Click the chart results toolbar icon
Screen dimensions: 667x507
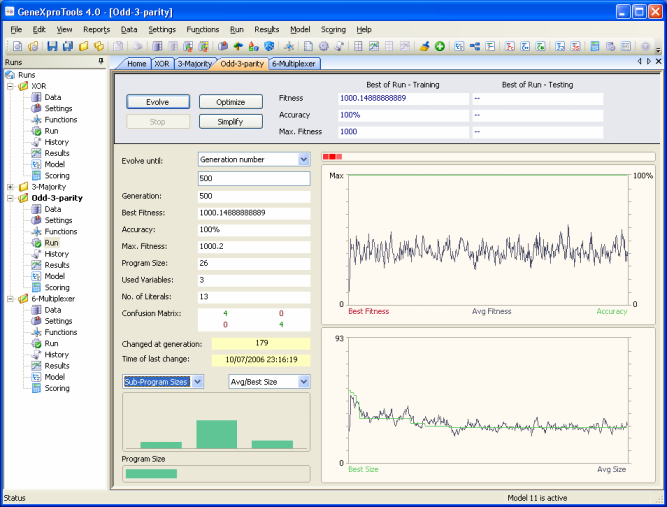374,46
